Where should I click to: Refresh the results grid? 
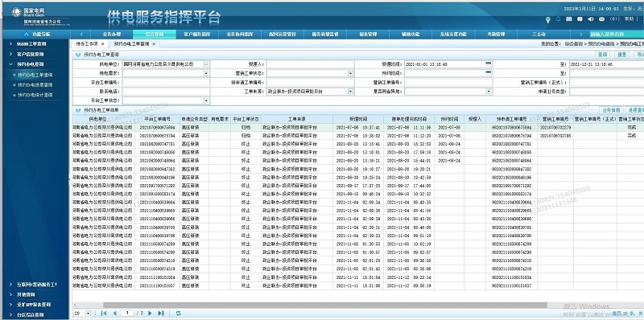[x=178, y=313]
